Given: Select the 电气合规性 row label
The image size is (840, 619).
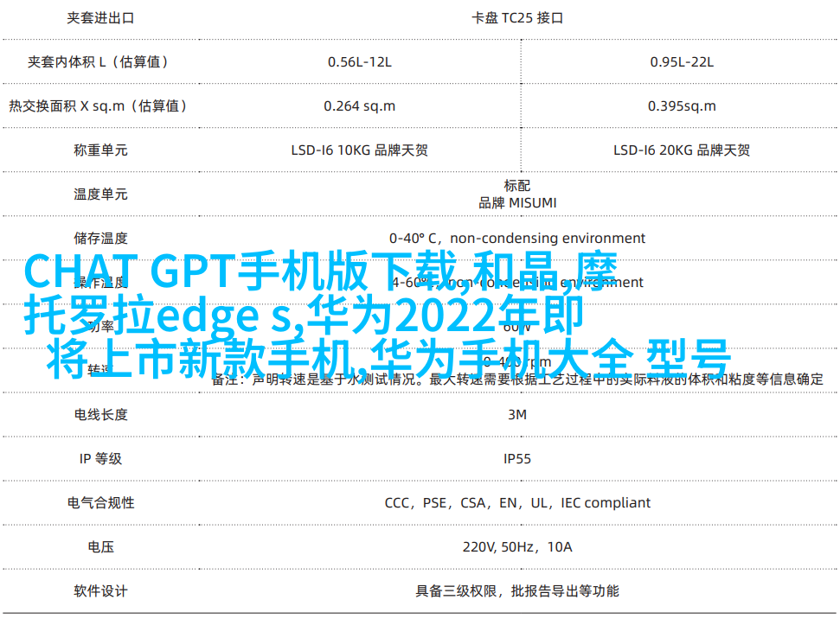Looking at the screenshot, I should (100, 503).
